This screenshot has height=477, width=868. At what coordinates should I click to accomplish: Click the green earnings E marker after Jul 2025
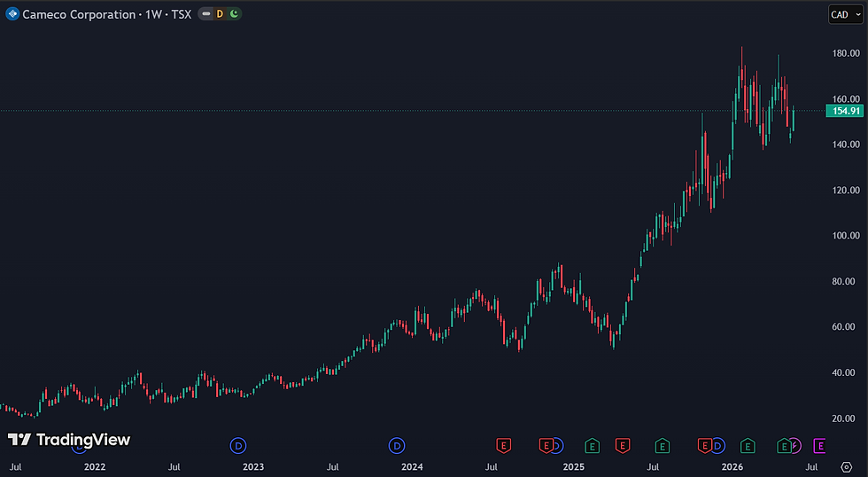tap(663, 445)
